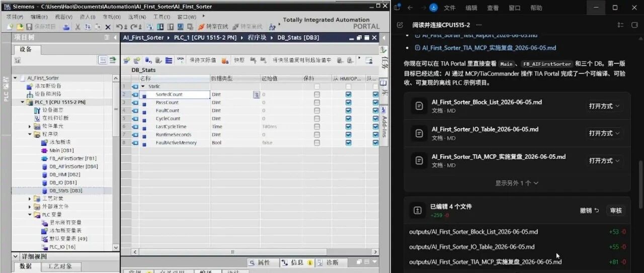
Task: Toggle the 保持 retain checkbox for FaultActiveMemory
Action: pos(317,143)
